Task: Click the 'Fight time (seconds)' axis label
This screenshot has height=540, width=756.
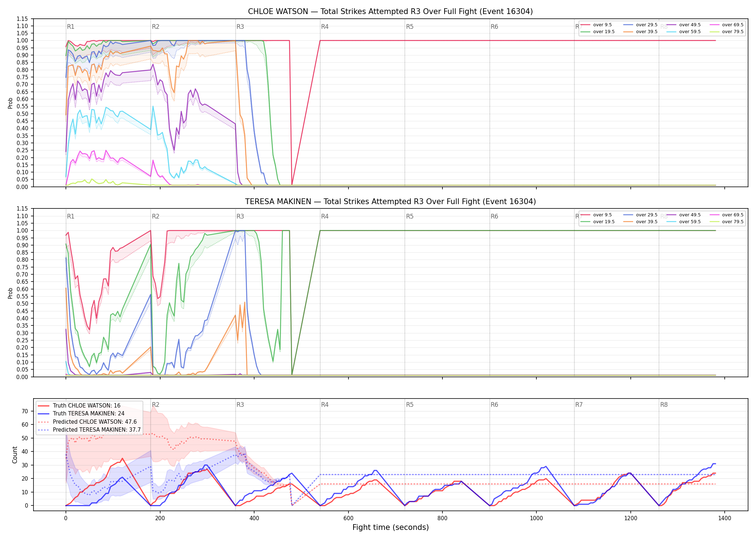Action: pyautogui.click(x=391, y=527)
